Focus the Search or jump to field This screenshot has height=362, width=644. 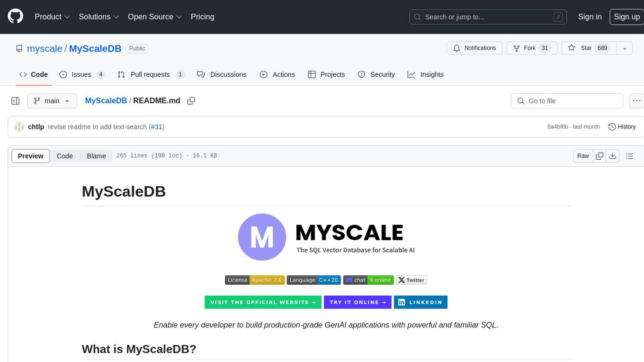(x=488, y=17)
